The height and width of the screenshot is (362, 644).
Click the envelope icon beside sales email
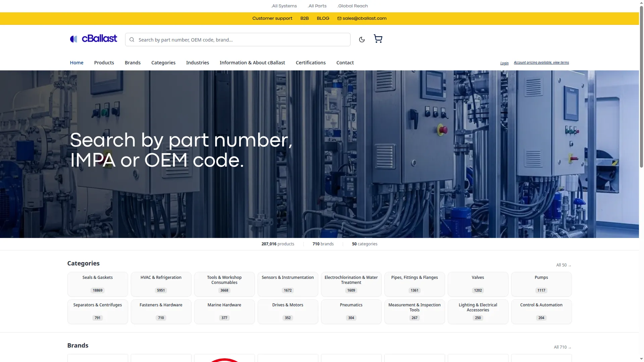pyautogui.click(x=339, y=18)
